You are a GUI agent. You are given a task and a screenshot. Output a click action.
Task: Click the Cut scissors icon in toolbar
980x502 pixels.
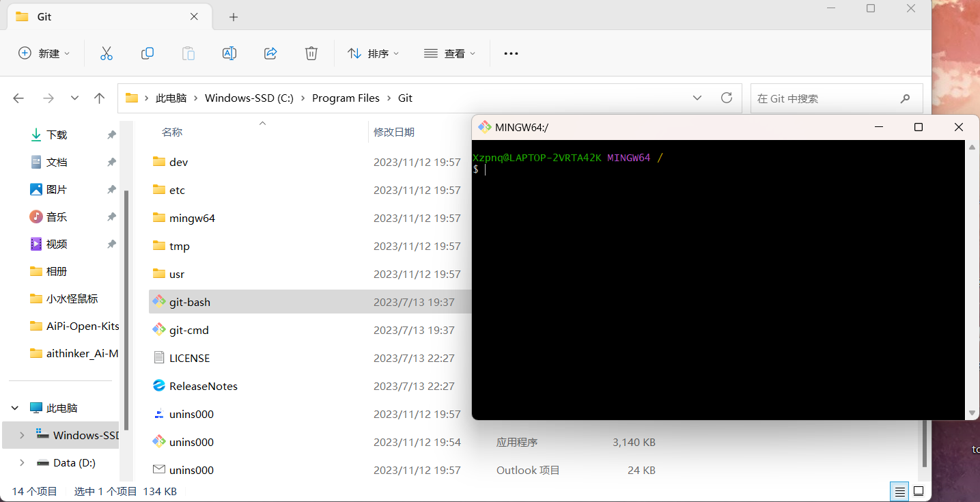(106, 53)
